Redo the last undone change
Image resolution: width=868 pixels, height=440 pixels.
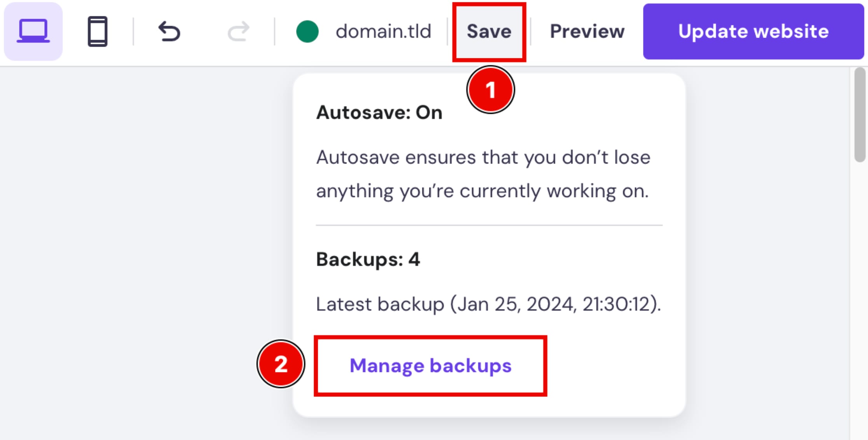pos(239,31)
